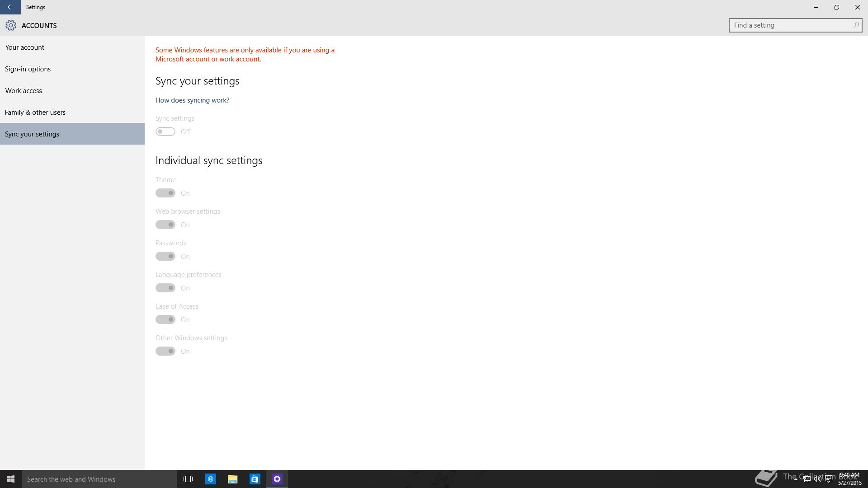Click the Individual sync settings heading
This screenshot has width=868, height=488.
click(209, 160)
